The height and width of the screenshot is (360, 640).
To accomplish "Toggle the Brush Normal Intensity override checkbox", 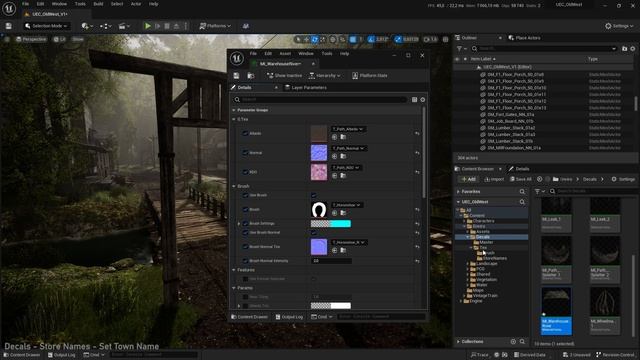I will 245,261.
